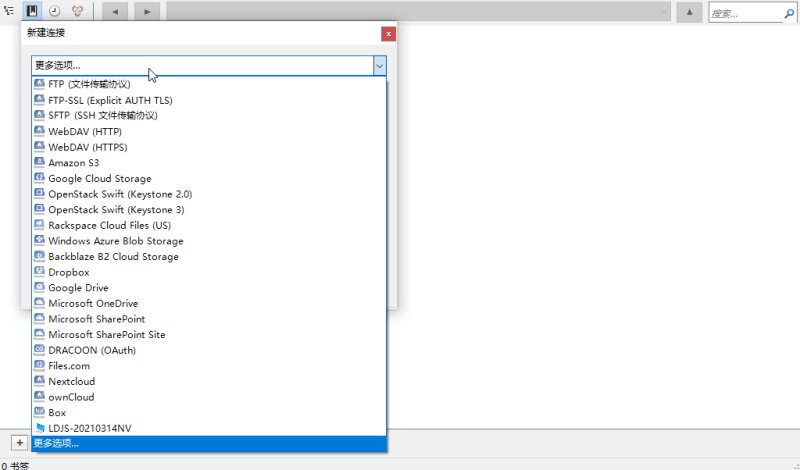Click the Files.com row icon
800x470 pixels.
pyautogui.click(x=39, y=365)
